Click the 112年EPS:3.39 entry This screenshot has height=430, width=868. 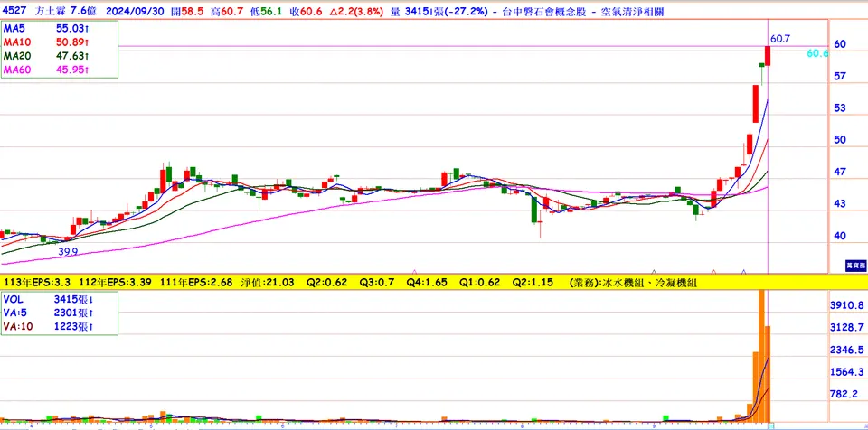pyautogui.click(x=117, y=282)
